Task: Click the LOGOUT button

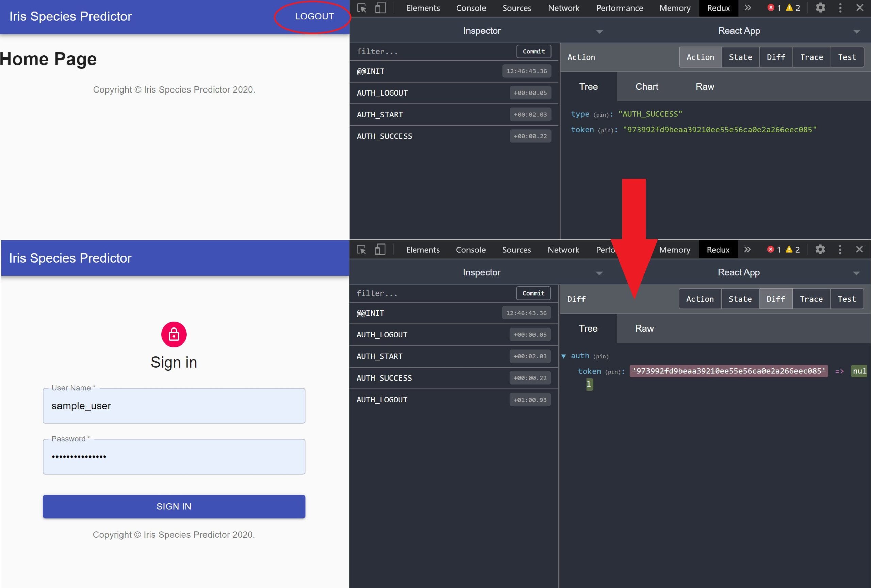Action: point(314,16)
